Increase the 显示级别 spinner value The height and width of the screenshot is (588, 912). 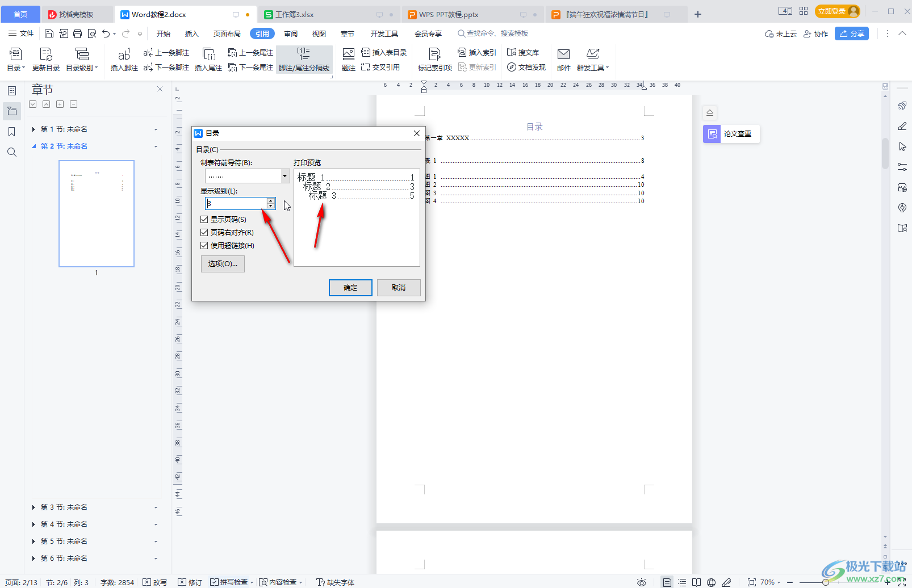[x=271, y=200]
